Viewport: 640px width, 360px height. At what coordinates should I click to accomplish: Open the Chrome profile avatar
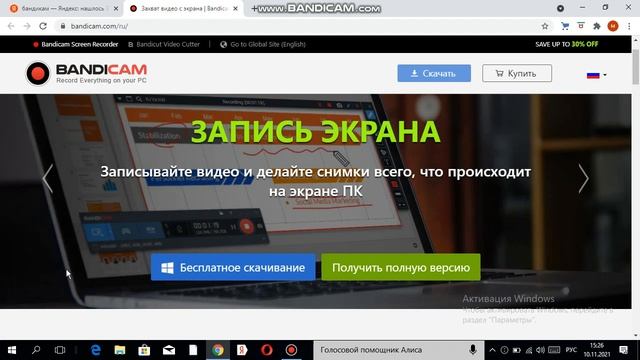click(613, 26)
